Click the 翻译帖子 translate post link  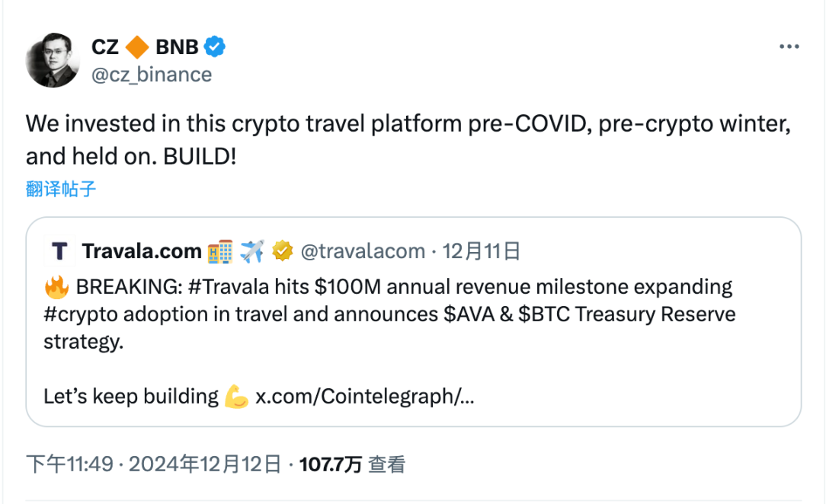[61, 189]
